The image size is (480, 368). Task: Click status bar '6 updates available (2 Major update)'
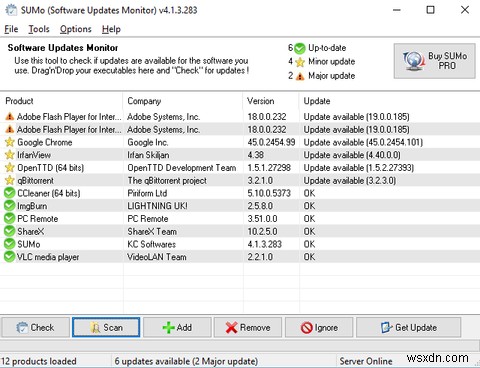tap(186, 361)
